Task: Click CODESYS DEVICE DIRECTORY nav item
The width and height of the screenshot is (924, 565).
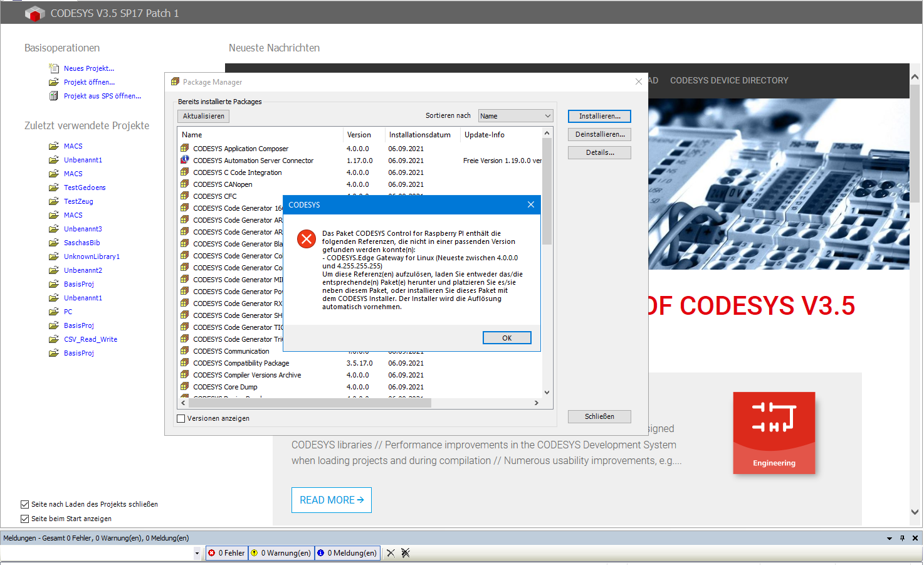Action: [729, 80]
